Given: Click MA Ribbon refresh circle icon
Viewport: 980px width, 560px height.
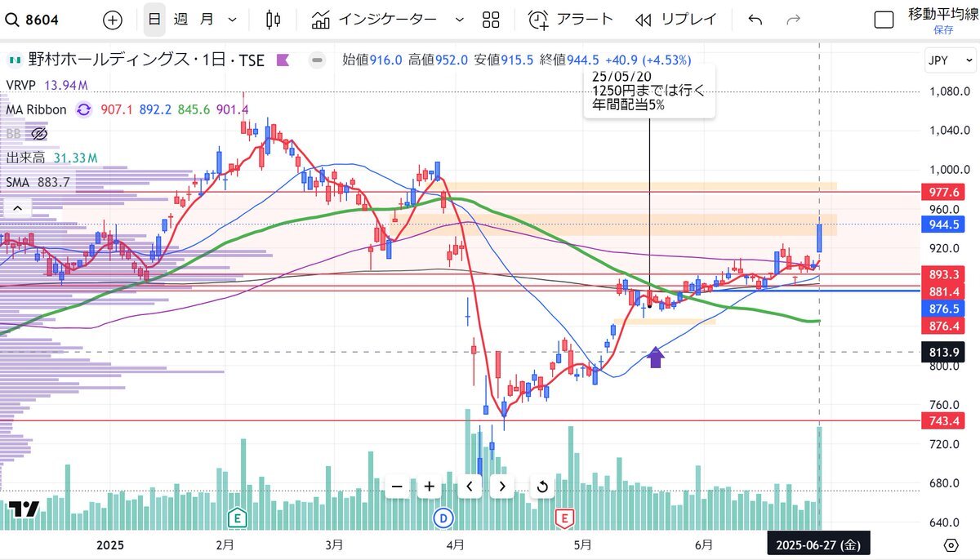Looking at the screenshot, I should point(84,109).
